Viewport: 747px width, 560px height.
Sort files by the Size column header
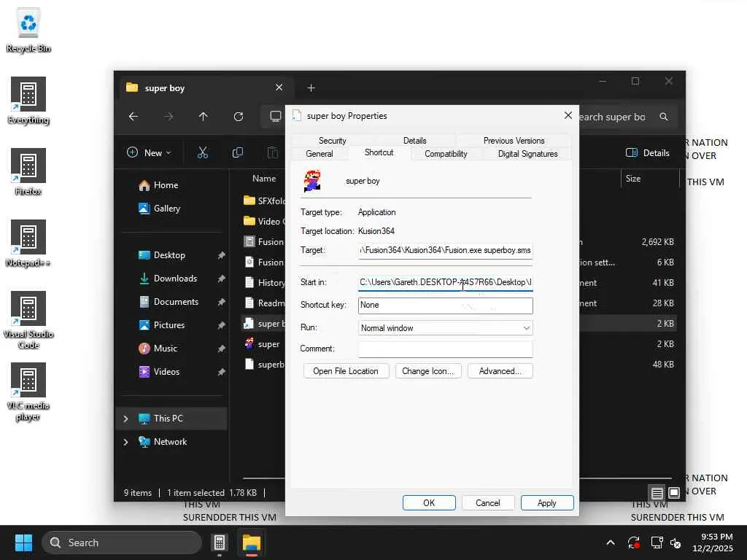coord(632,179)
